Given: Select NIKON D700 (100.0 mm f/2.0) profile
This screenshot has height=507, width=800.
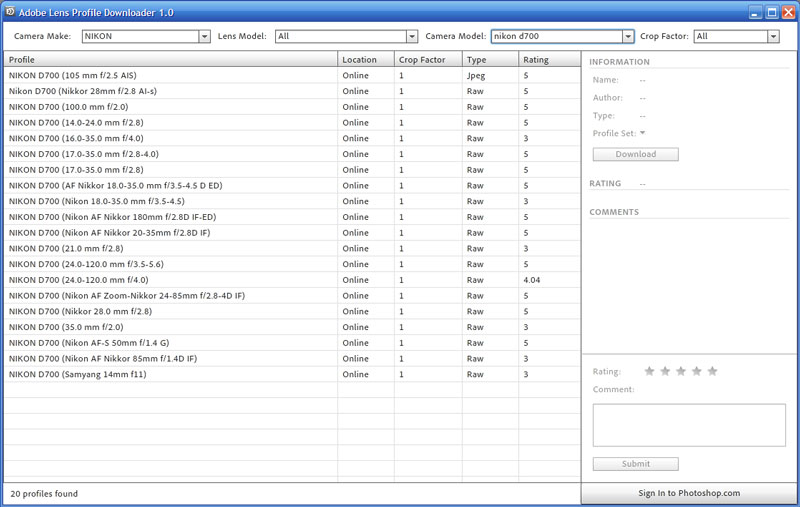Looking at the screenshot, I should [292, 107].
